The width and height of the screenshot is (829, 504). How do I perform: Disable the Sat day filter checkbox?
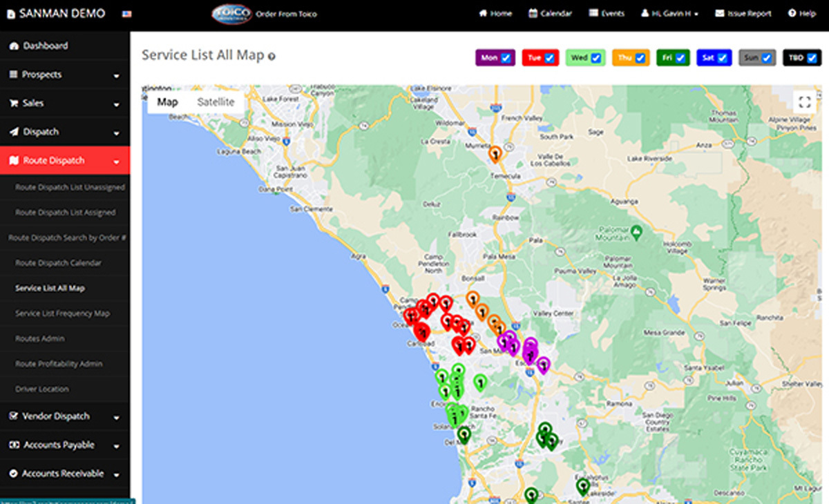point(723,58)
